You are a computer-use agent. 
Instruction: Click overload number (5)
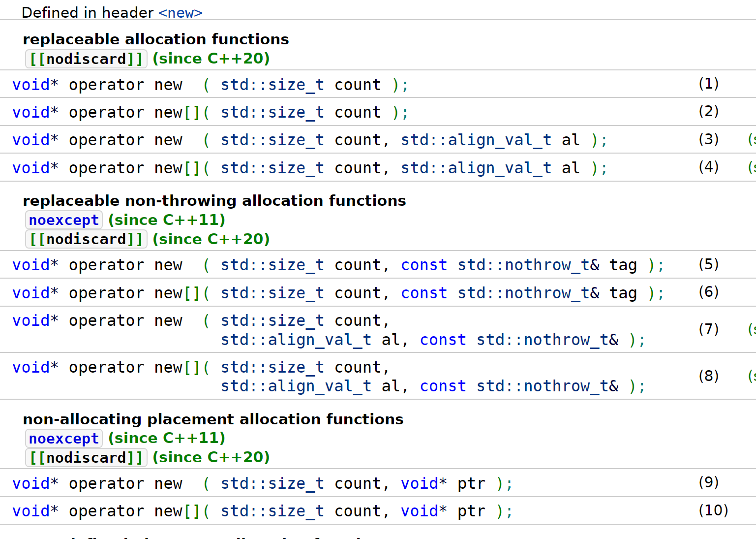click(x=709, y=264)
